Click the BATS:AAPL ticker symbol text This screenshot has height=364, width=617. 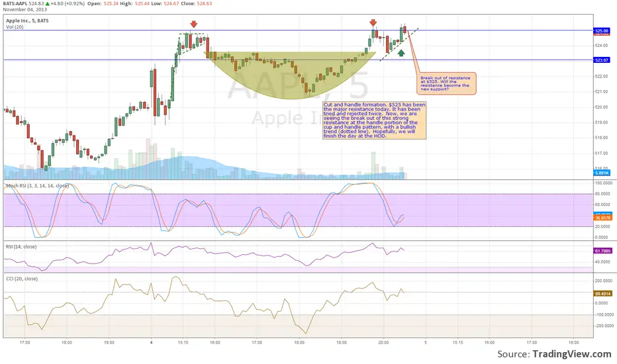(15, 3)
